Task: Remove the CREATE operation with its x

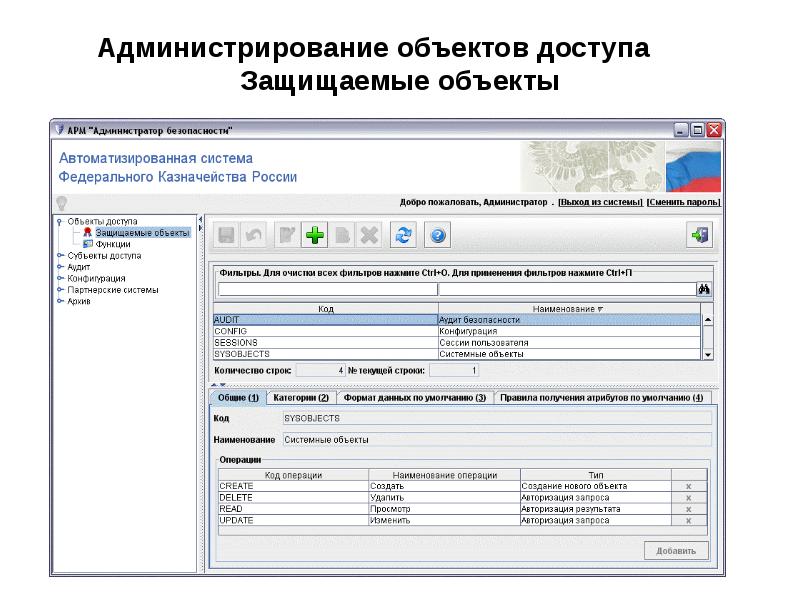Action: [687, 486]
